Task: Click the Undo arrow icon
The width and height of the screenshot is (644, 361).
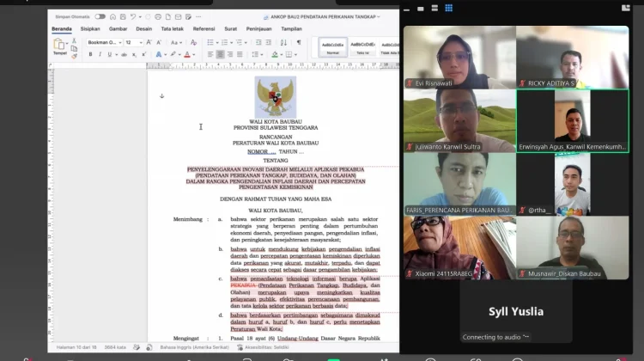Action: pyautogui.click(x=132, y=17)
